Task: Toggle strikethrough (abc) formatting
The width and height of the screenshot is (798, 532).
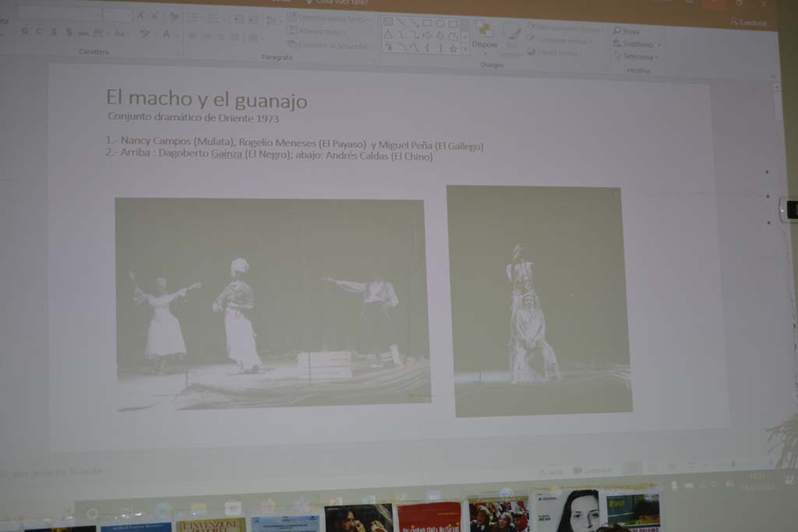Action: point(83,33)
